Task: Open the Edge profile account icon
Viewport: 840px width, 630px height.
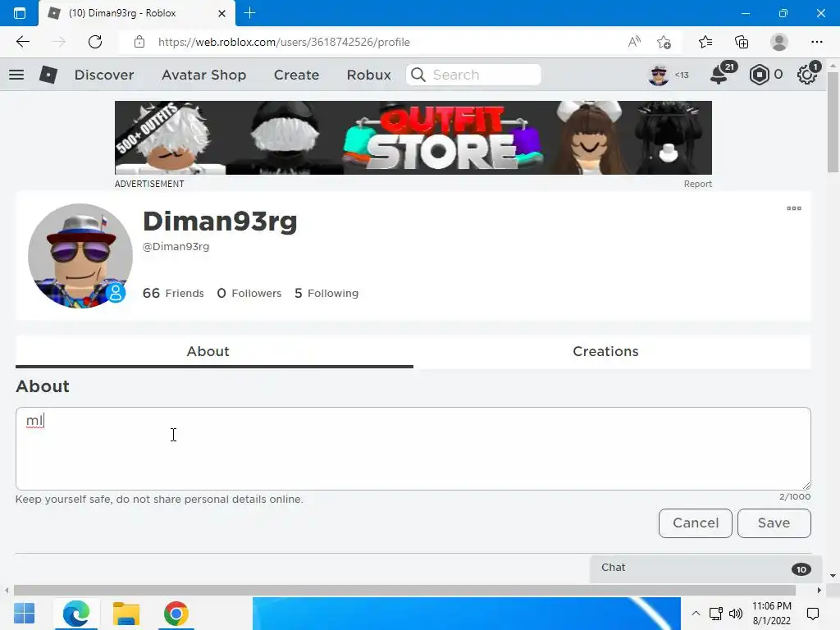Action: click(779, 42)
